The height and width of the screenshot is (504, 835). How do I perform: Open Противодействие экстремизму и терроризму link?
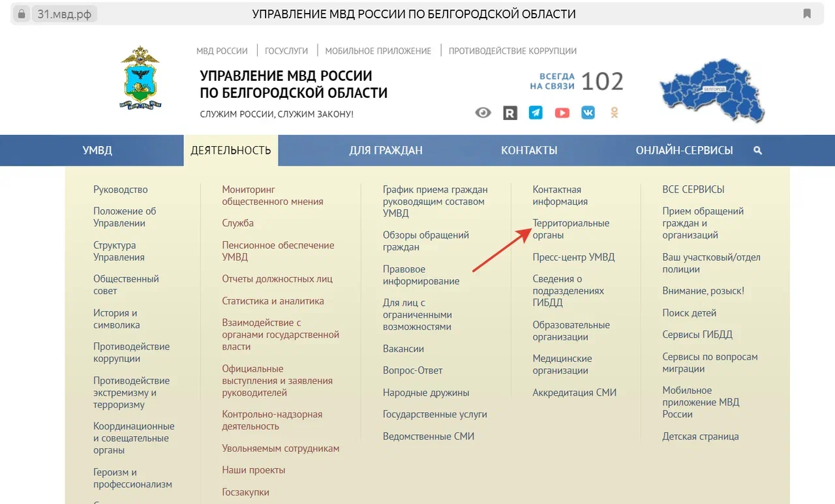click(x=131, y=393)
